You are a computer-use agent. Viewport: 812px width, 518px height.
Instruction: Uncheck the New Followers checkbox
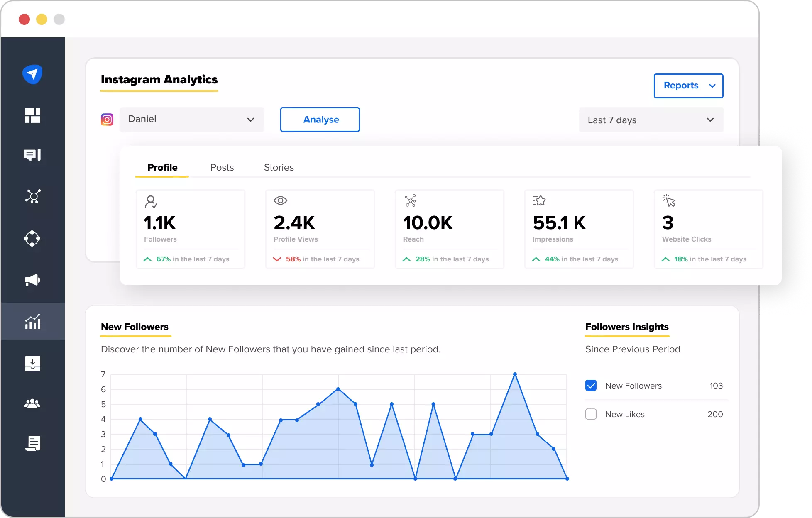click(x=591, y=385)
